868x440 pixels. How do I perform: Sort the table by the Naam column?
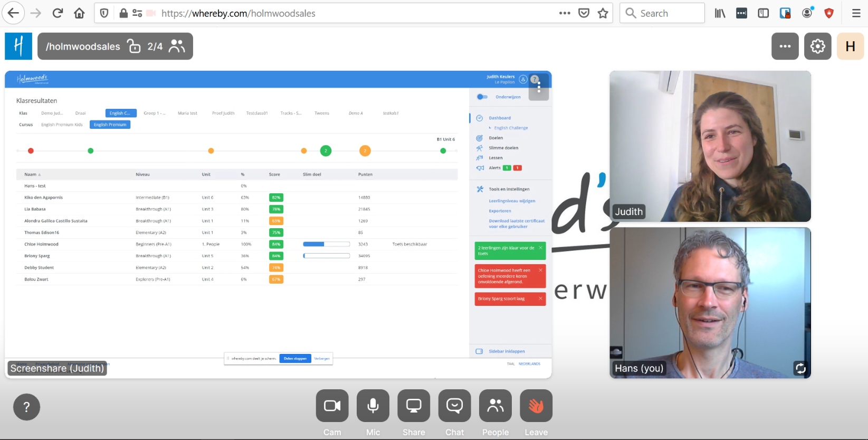(32, 174)
